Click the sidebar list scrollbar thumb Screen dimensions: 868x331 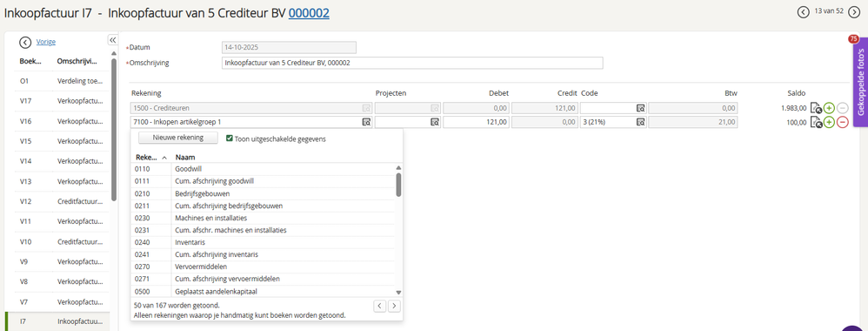(114, 129)
